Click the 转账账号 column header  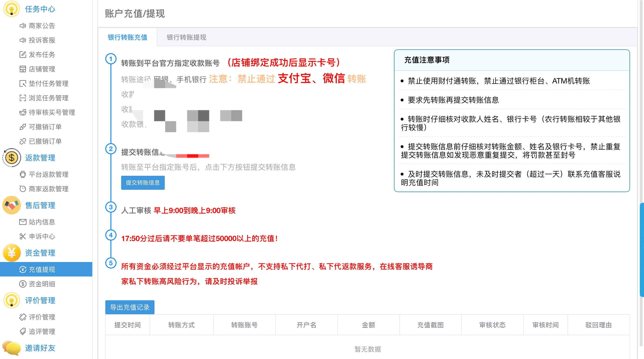(244, 325)
